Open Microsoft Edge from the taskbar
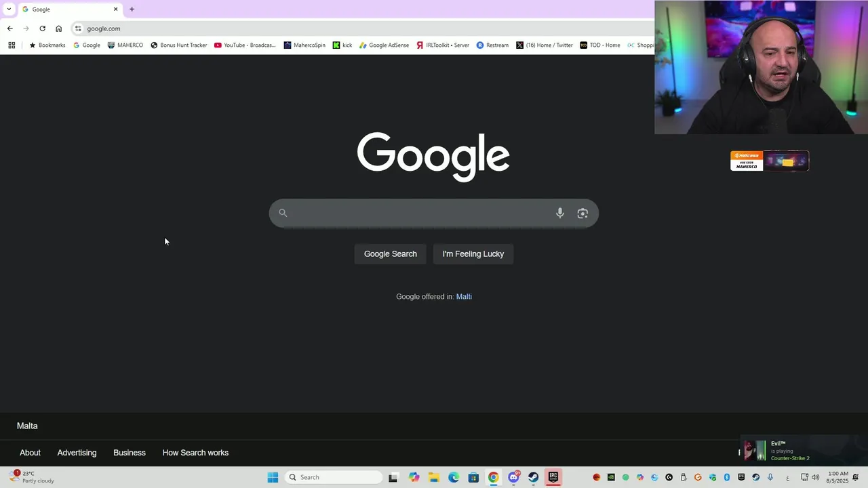 pyautogui.click(x=454, y=477)
